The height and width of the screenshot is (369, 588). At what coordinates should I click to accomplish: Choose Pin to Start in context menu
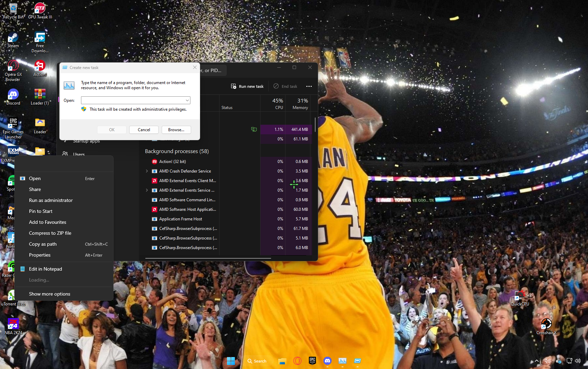coord(64,211)
